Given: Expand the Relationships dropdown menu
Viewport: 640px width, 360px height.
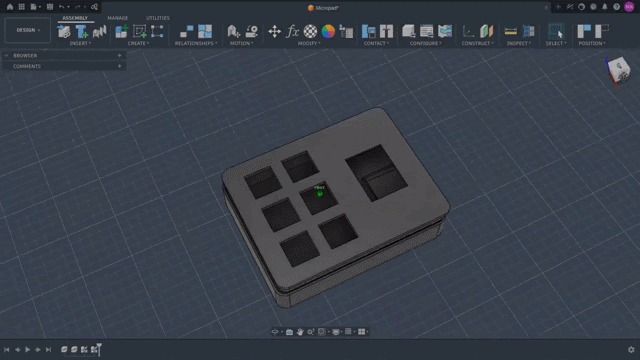Looking at the screenshot, I should point(196,43).
